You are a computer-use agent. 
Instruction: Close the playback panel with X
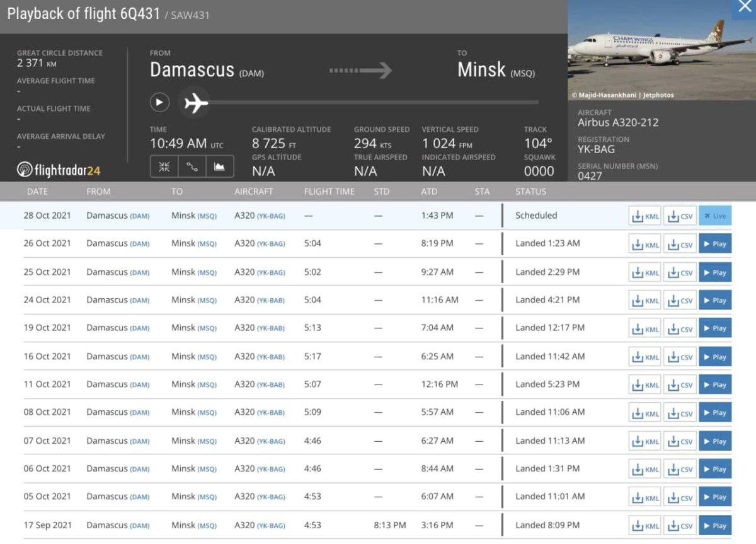click(742, 8)
